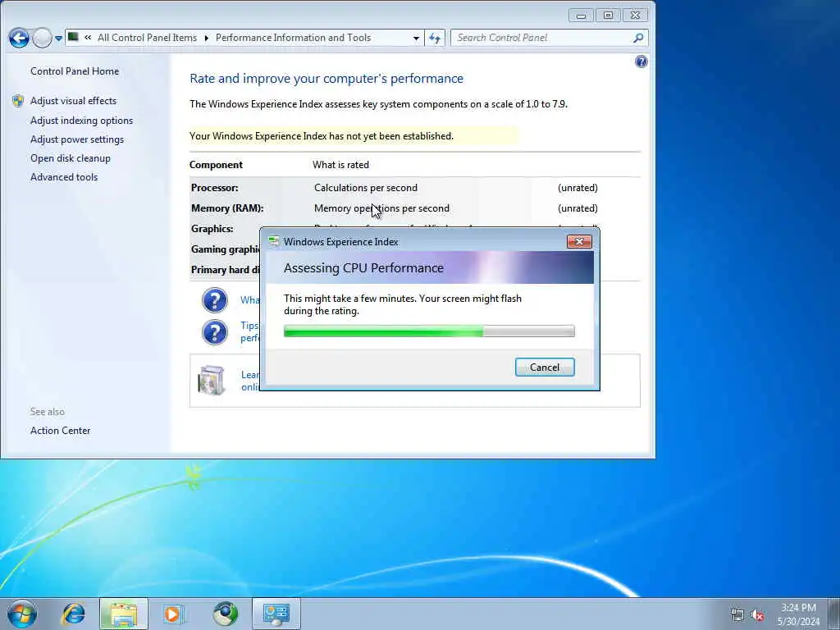Viewport: 840px width, 630px height.
Task: Close the Windows Experience Index dialog
Action: 579,242
